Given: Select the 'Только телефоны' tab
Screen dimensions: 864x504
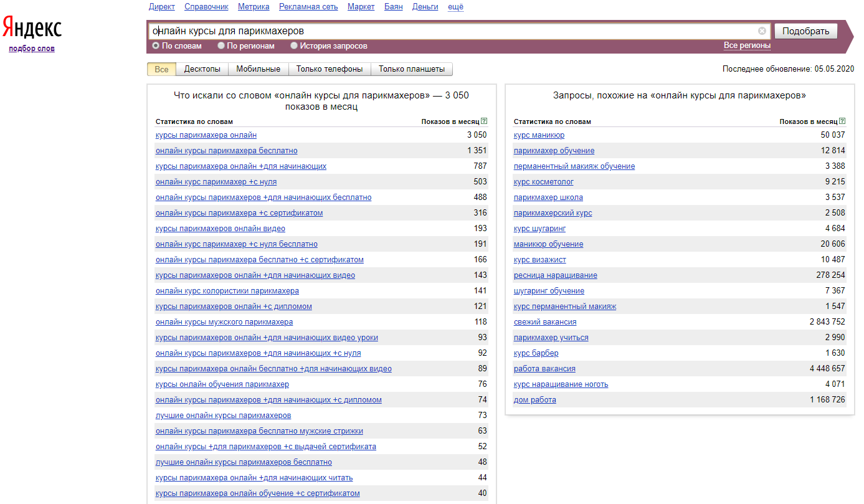Looking at the screenshot, I should coord(329,69).
